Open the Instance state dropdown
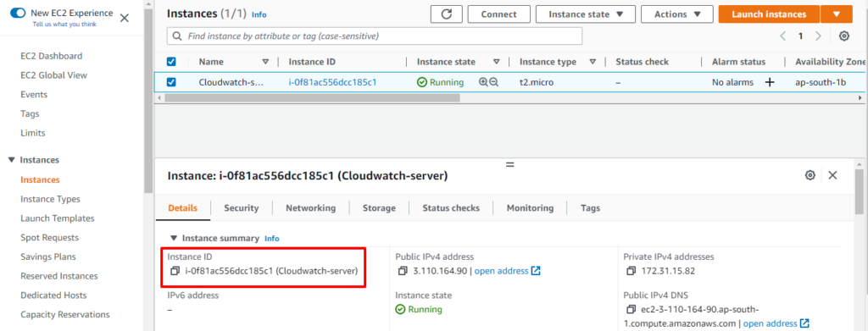Screen dimensions: 868x331 click(x=585, y=14)
